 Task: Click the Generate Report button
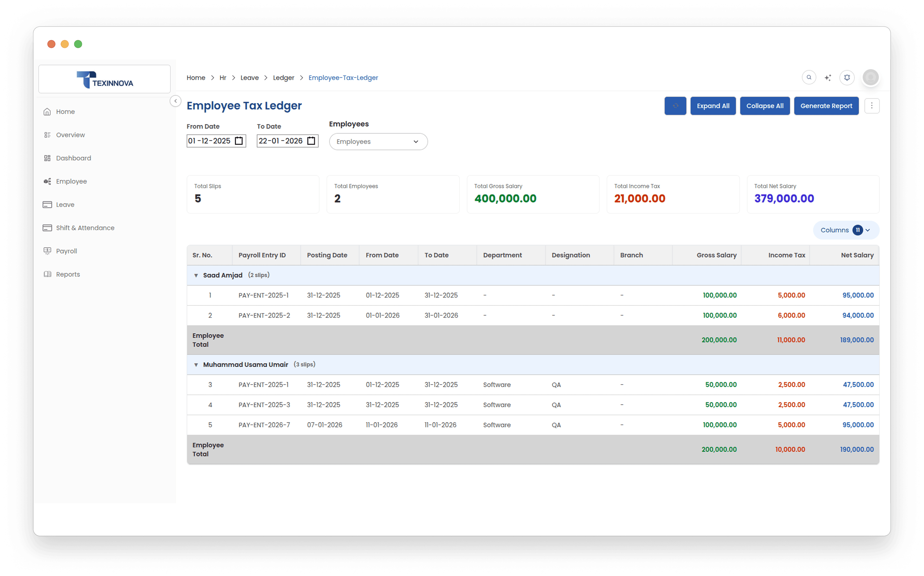tap(826, 106)
